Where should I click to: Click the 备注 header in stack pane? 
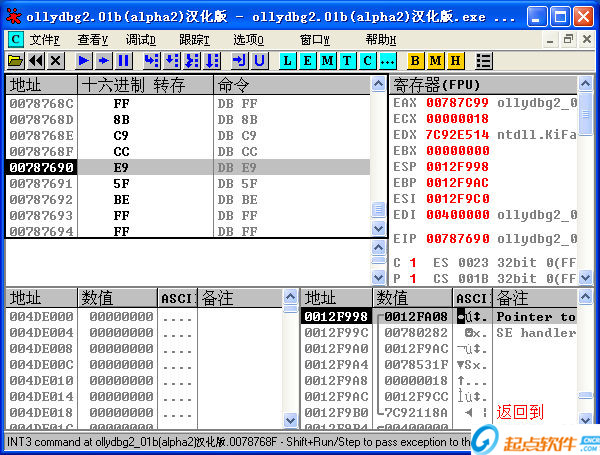click(535, 298)
